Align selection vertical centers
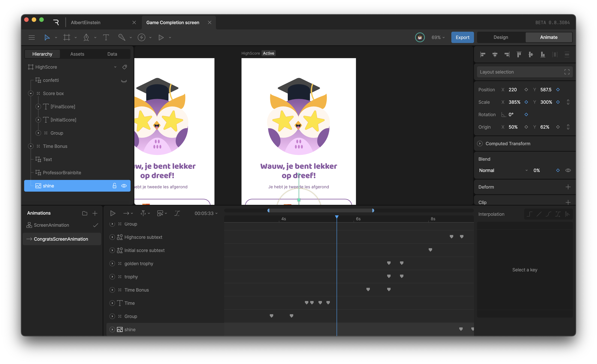 [531, 55]
